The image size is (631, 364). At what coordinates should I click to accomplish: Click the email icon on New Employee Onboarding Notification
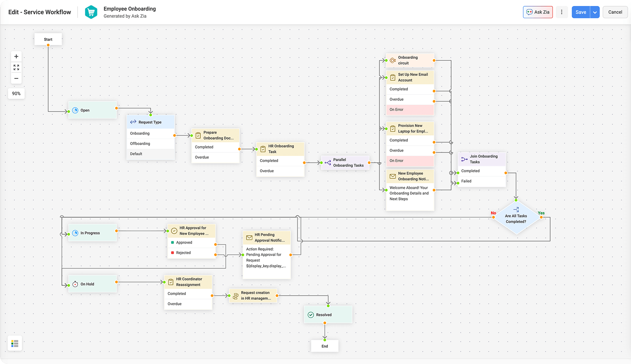[392, 176]
